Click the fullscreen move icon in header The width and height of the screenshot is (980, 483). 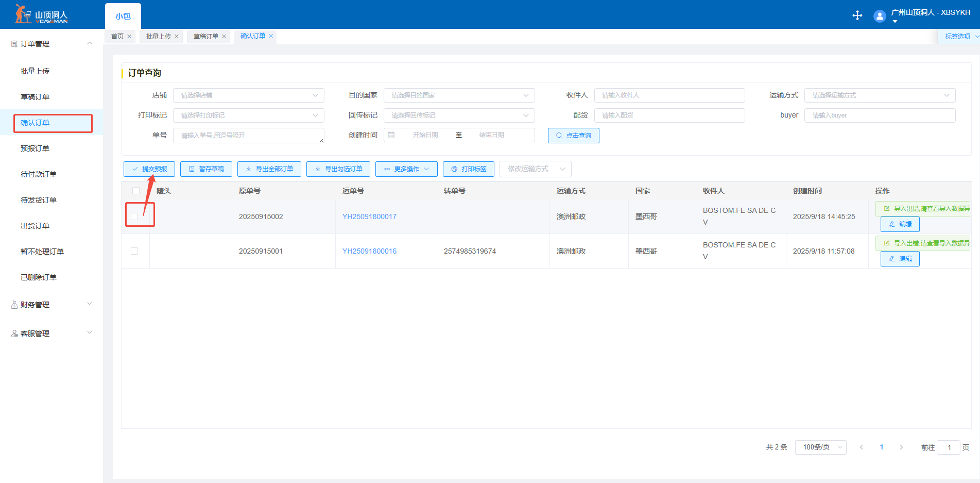pos(857,15)
